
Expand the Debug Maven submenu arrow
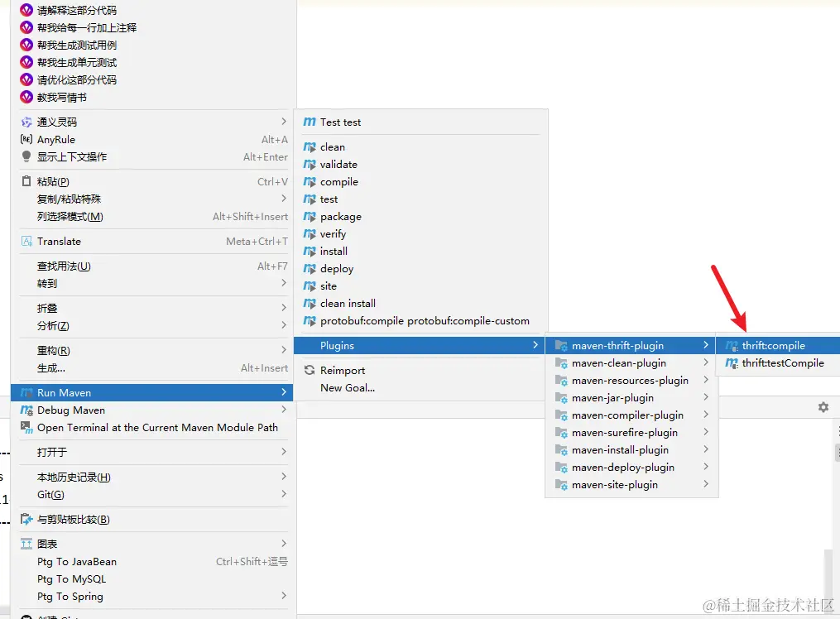click(x=283, y=410)
